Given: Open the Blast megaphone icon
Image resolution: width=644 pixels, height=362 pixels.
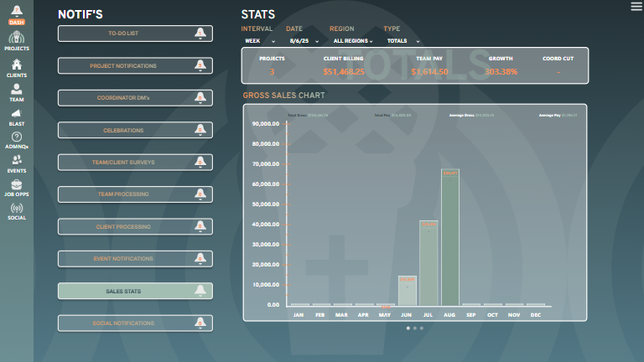Looking at the screenshot, I should [x=17, y=116].
